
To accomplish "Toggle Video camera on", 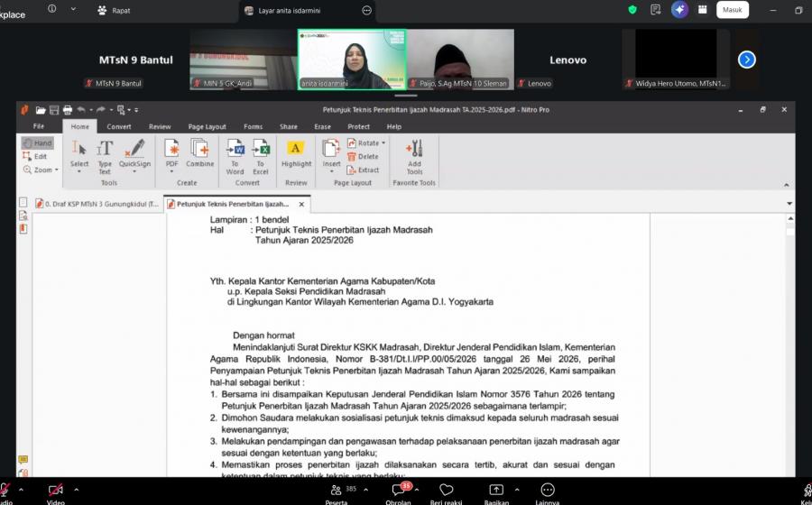I will 55,493.
